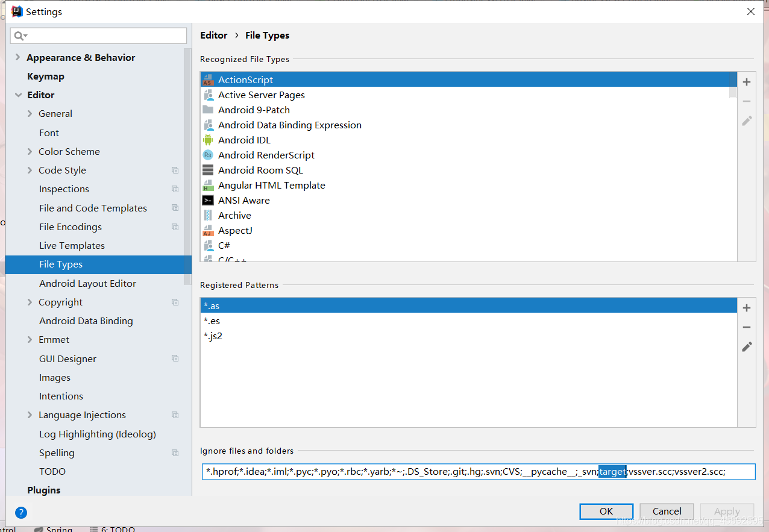The image size is (769, 532).
Task: Open Images settings
Action: click(54, 378)
